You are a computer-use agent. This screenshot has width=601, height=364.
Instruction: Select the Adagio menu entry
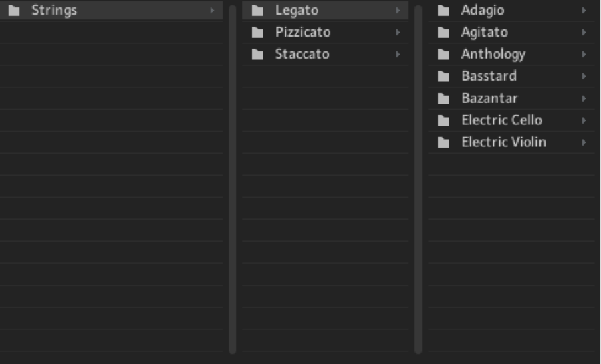point(511,10)
